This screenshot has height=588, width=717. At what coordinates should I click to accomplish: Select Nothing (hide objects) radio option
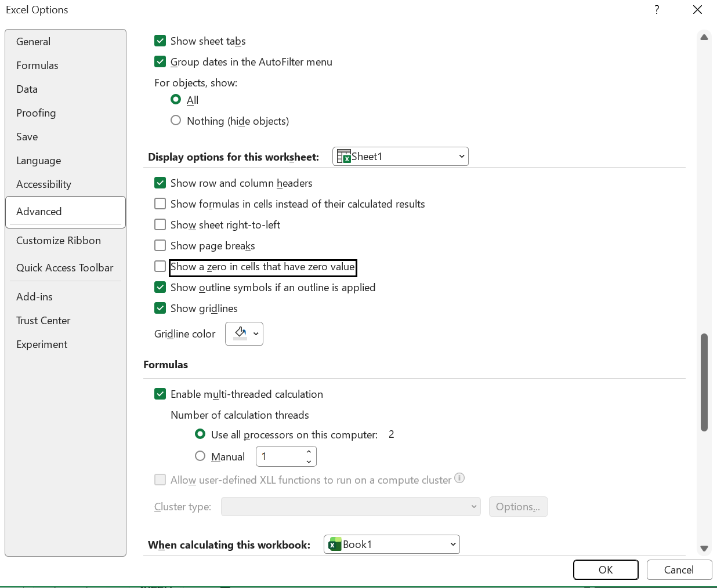176,121
